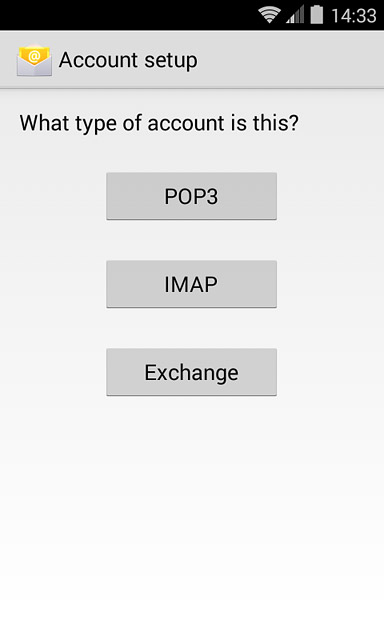Click the cellular signal strength icon
This screenshot has height=640, width=384.
(295, 15)
